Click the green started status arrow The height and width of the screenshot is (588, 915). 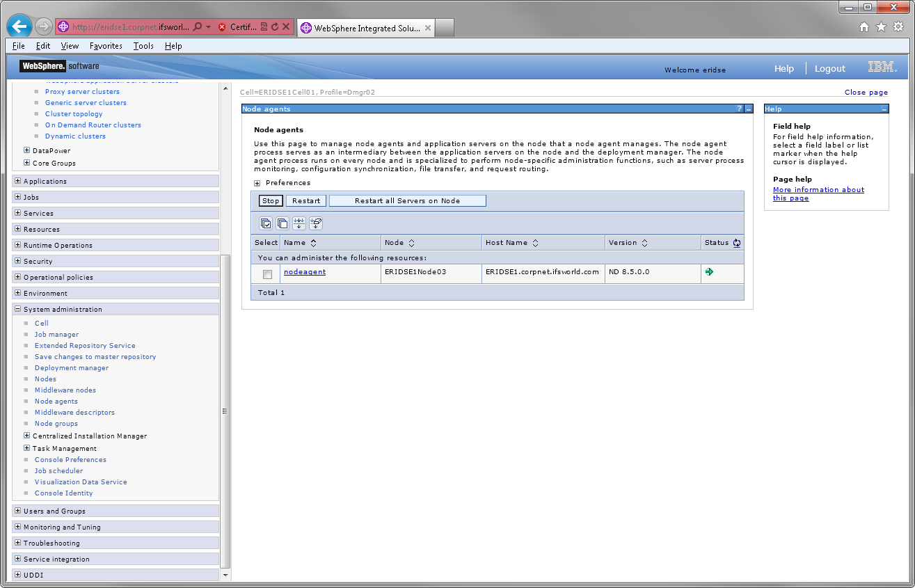point(709,272)
